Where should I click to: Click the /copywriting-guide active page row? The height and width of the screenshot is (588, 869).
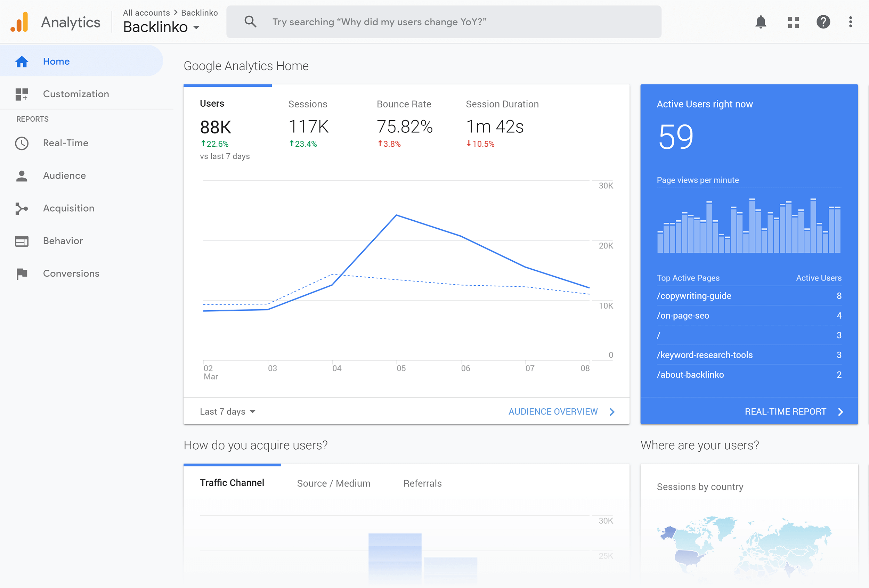click(x=749, y=296)
